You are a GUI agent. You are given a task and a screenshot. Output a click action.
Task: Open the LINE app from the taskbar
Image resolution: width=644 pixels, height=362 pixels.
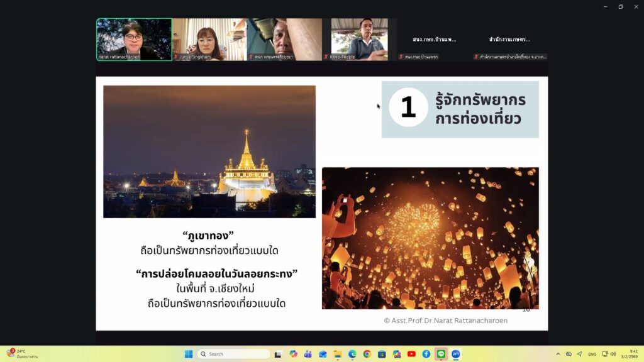pyautogui.click(x=441, y=354)
